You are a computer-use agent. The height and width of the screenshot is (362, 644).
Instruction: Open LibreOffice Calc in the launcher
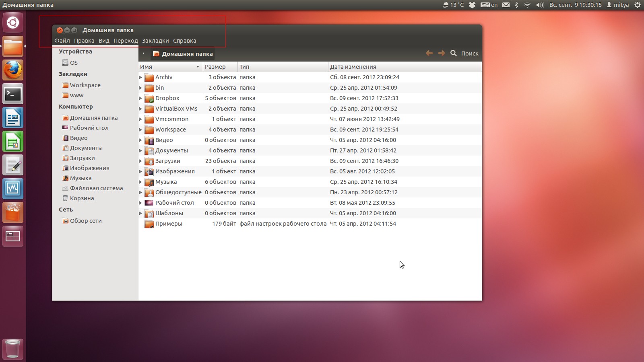point(13,141)
